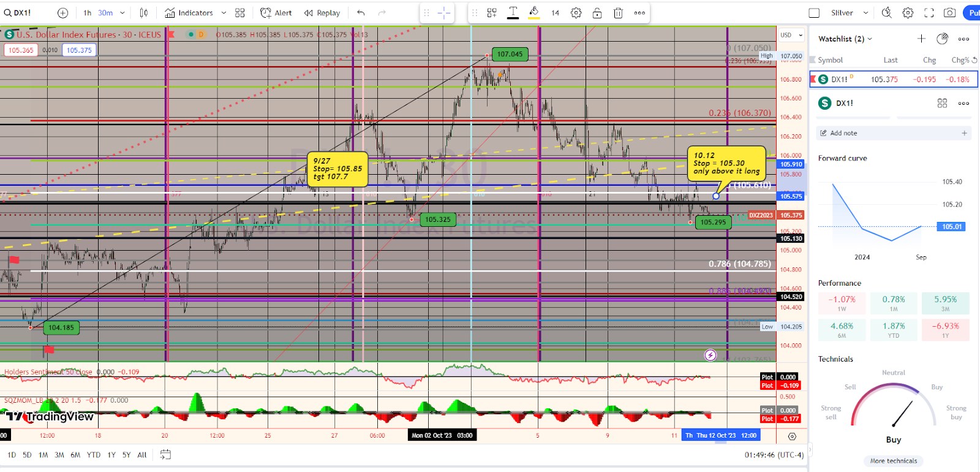Open More technicals link
The height and width of the screenshot is (472, 980).
pyautogui.click(x=894, y=461)
